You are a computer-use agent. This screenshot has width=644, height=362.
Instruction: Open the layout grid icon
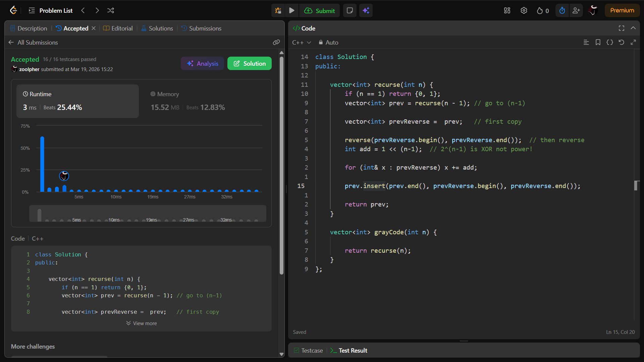click(507, 10)
